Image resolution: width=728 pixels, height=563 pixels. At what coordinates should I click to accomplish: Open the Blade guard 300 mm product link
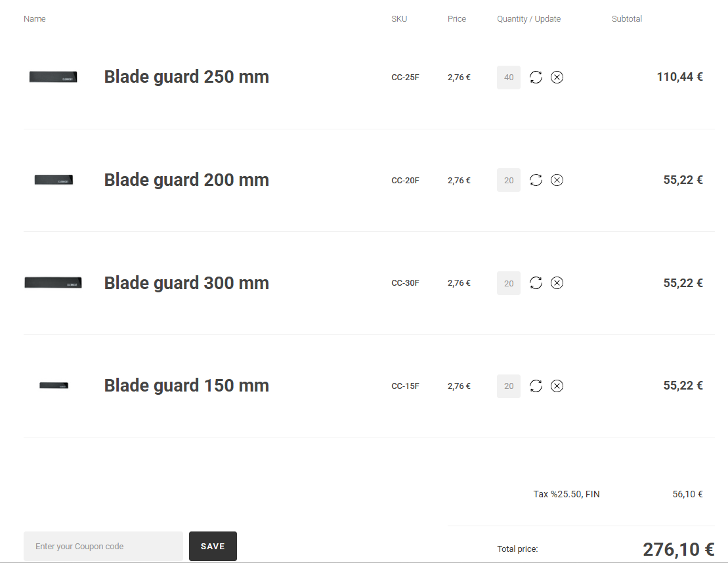[x=186, y=282]
